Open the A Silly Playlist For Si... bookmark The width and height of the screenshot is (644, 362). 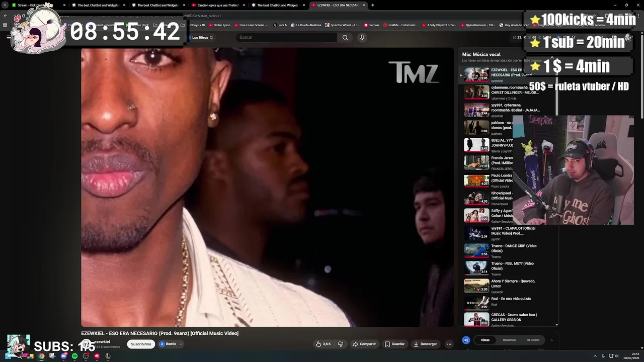pos(439,25)
